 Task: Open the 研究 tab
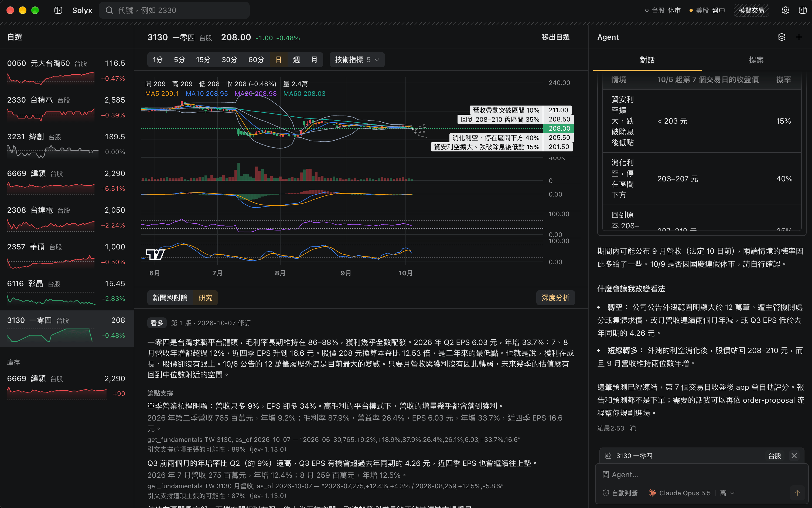tap(206, 298)
